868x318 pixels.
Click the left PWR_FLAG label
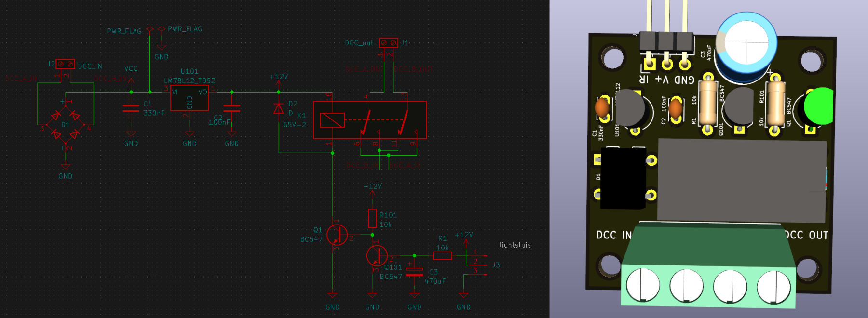click(124, 31)
